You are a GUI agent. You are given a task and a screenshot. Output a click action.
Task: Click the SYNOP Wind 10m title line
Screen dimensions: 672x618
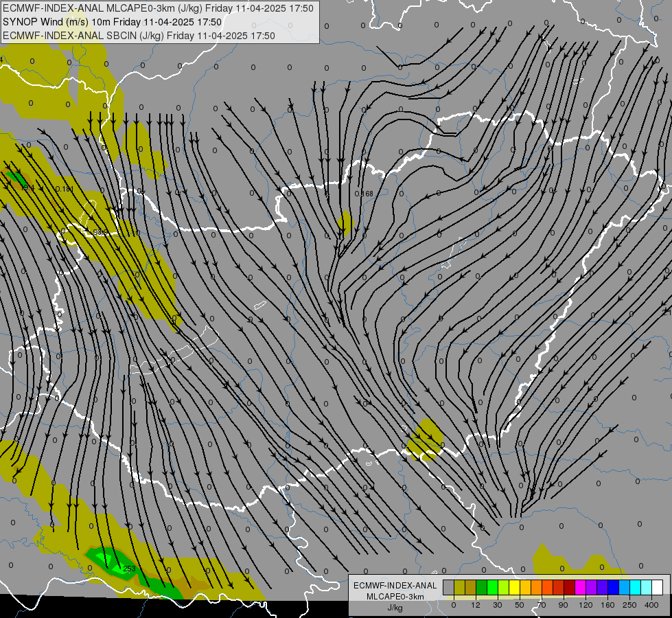113,22
